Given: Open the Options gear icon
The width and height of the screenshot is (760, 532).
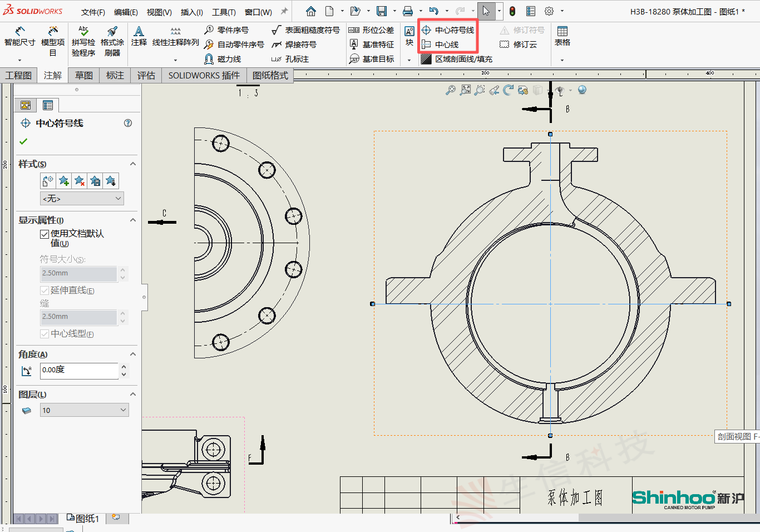Looking at the screenshot, I should 549,11.
